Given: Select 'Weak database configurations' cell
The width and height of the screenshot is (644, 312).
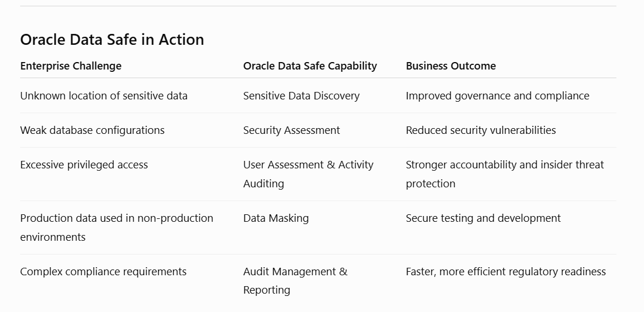Looking at the screenshot, I should [93, 130].
